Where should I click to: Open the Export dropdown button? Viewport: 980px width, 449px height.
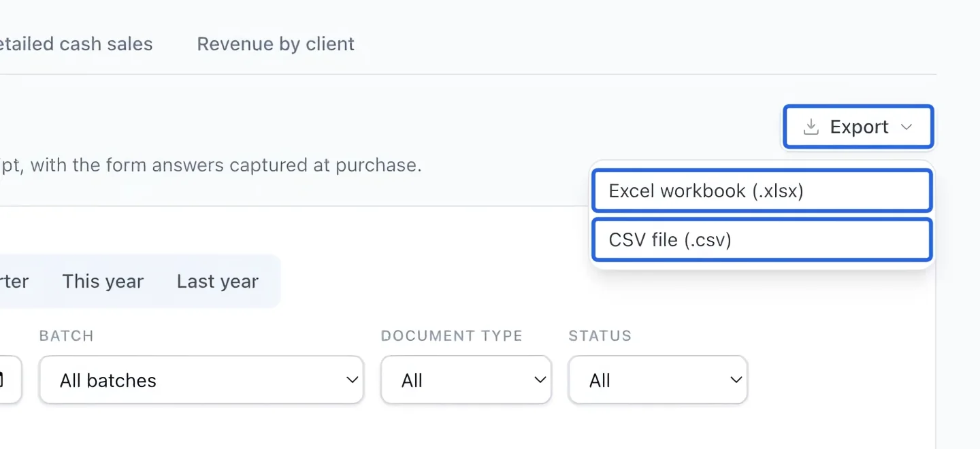(x=858, y=127)
